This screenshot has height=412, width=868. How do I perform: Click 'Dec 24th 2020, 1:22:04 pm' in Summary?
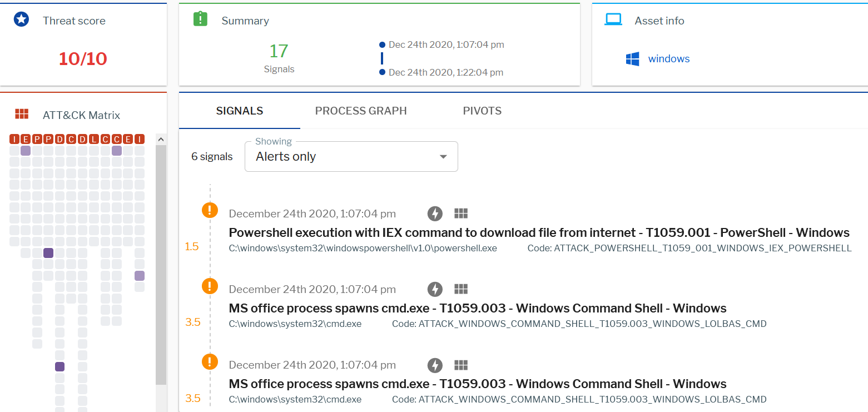[x=446, y=72]
